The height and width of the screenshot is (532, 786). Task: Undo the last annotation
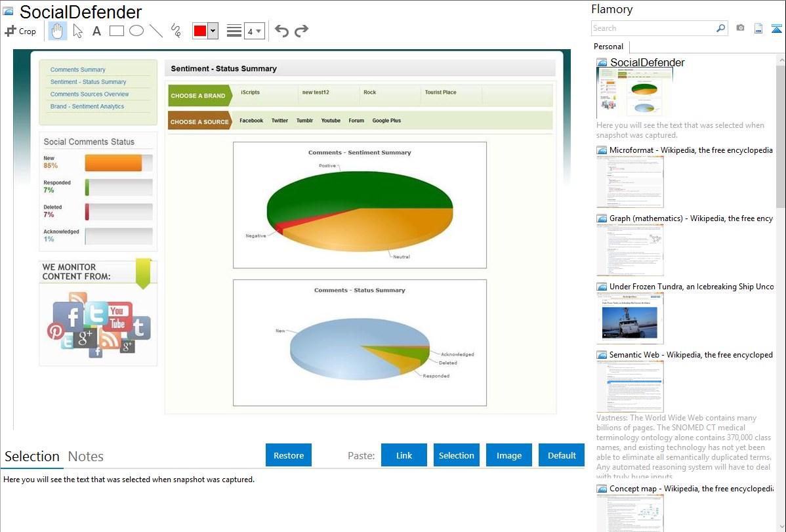(x=281, y=31)
